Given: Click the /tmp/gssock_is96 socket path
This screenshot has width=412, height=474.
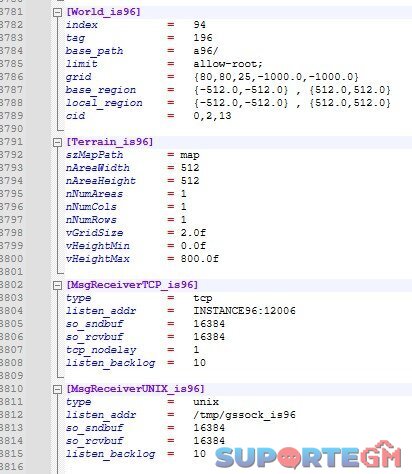Looking at the screenshot, I should (x=244, y=415).
